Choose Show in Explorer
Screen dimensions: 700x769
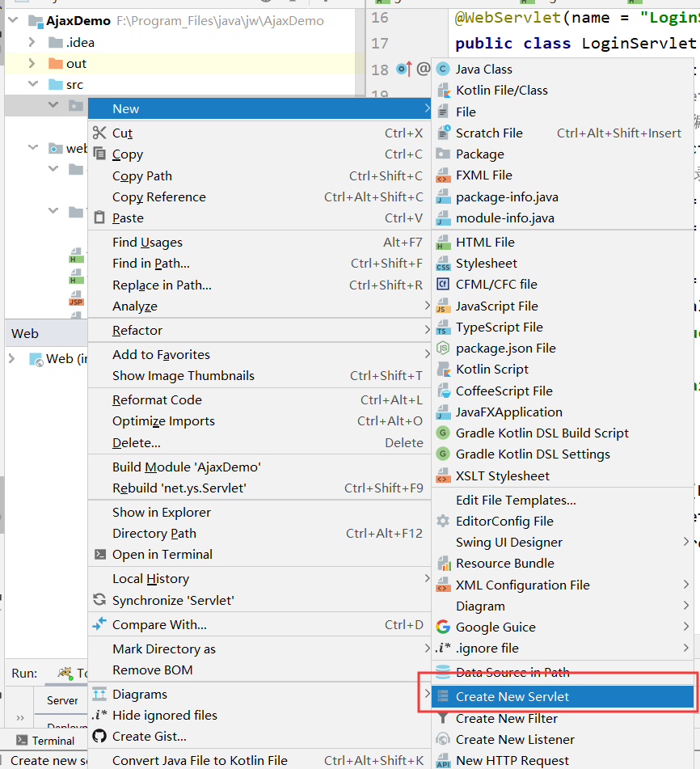259,512
